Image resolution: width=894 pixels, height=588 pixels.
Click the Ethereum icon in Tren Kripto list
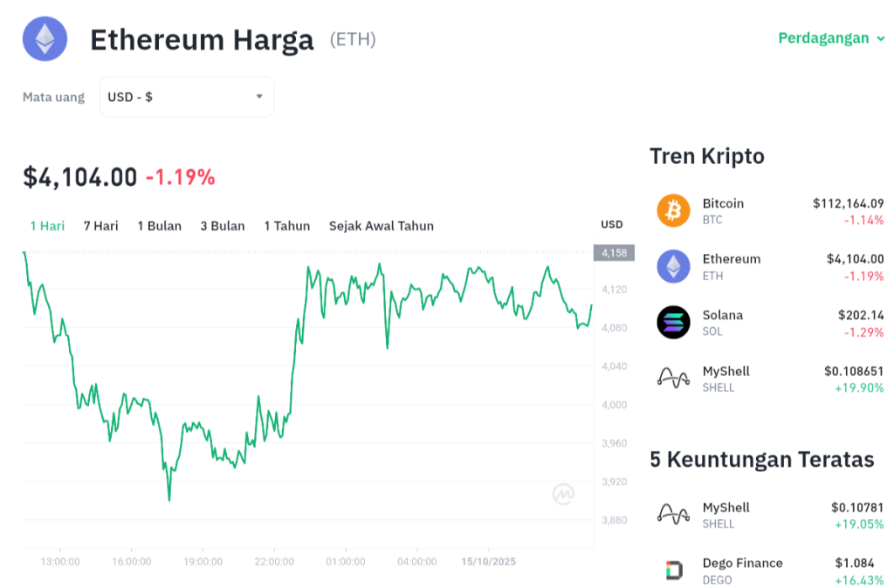pos(673,266)
